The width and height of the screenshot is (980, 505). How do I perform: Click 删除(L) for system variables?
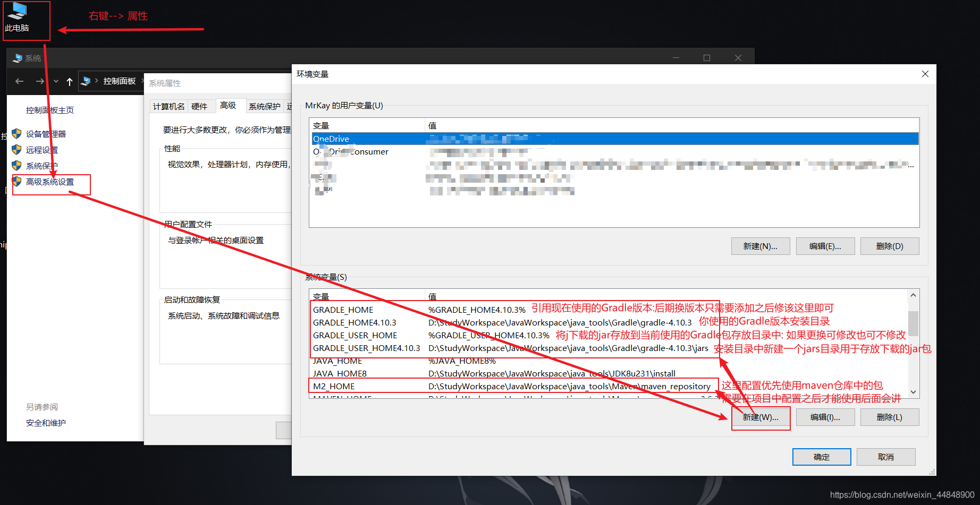(890, 417)
